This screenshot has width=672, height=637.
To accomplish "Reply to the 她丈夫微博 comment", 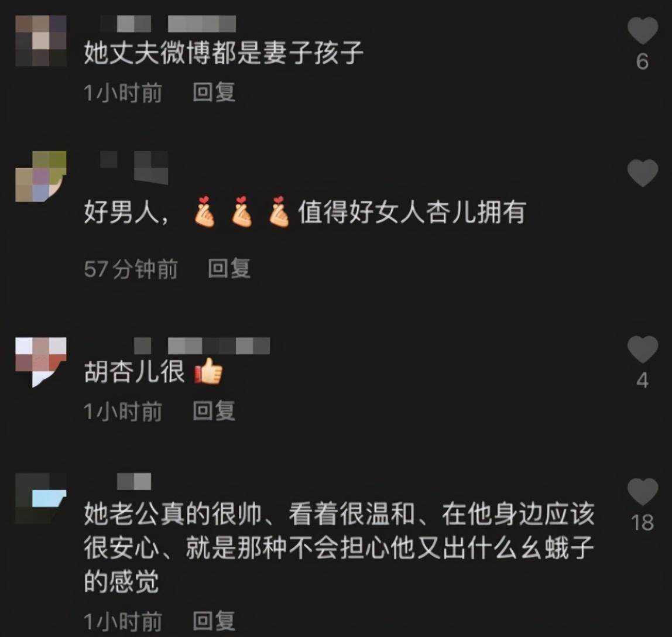I will tap(214, 92).
